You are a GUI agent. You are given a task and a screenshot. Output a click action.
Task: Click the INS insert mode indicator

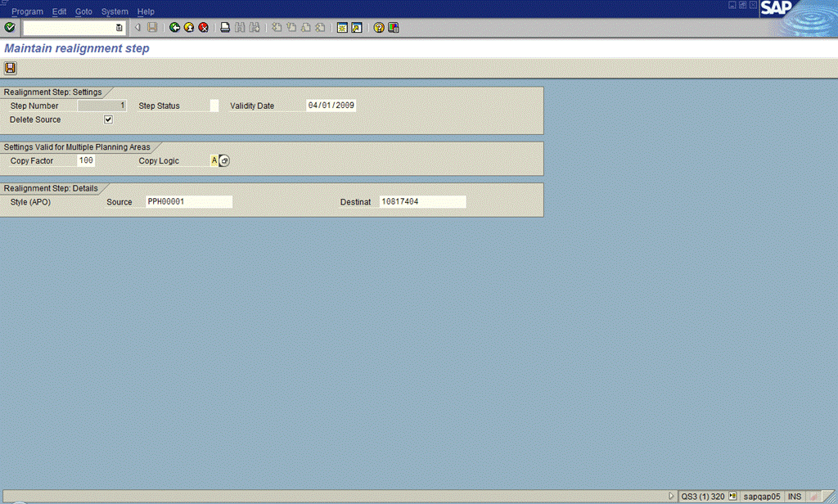794,497
